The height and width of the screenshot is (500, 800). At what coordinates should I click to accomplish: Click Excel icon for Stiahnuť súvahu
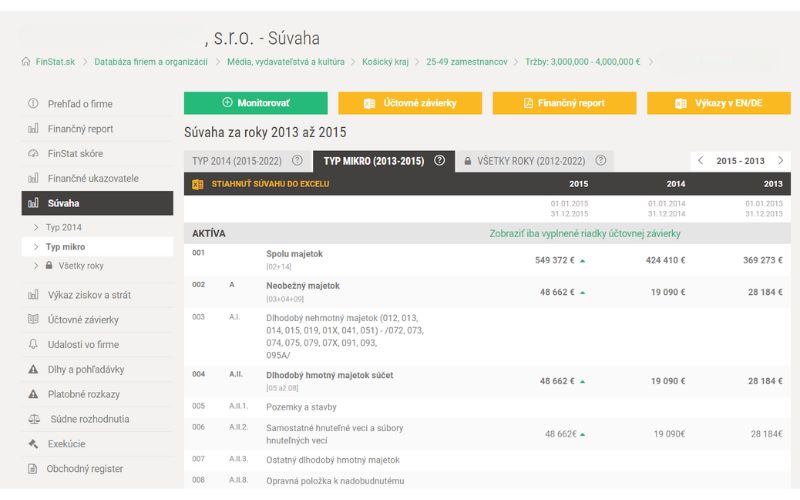click(x=197, y=184)
